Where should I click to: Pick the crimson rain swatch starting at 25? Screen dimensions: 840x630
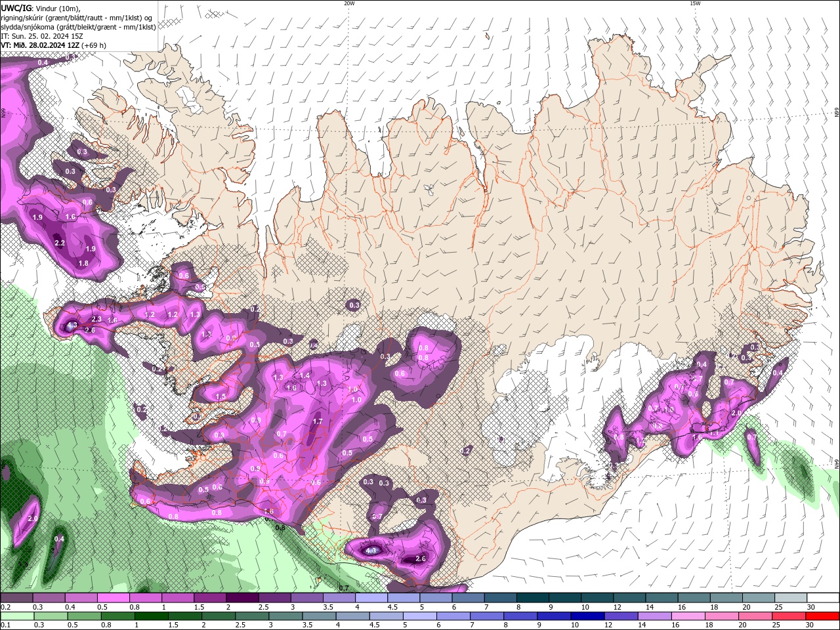click(788, 616)
